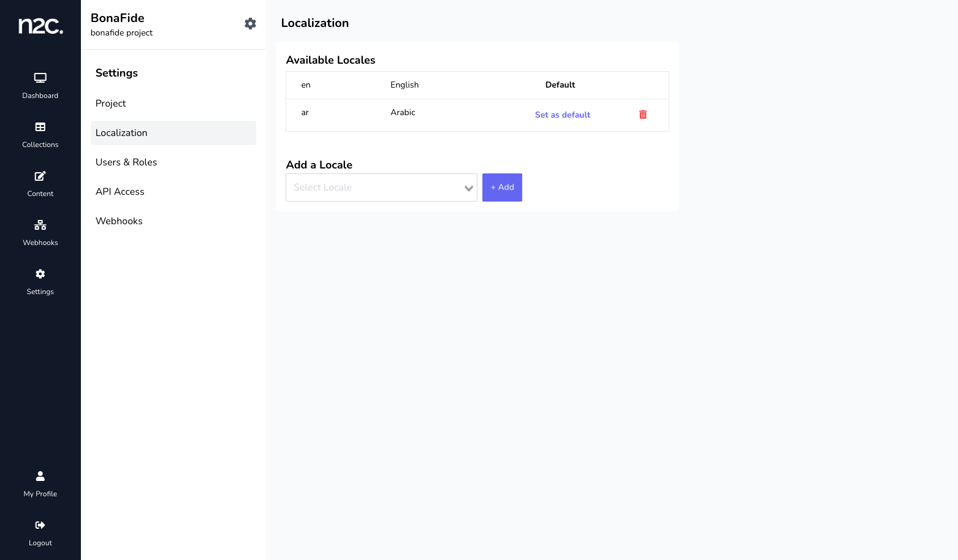This screenshot has width=958, height=560.
Task: Open Content editor icon in sidebar
Action: tap(40, 176)
